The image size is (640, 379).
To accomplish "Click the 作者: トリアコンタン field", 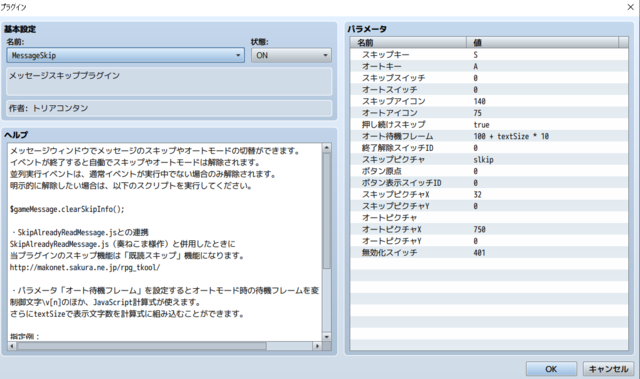I will point(169,108).
